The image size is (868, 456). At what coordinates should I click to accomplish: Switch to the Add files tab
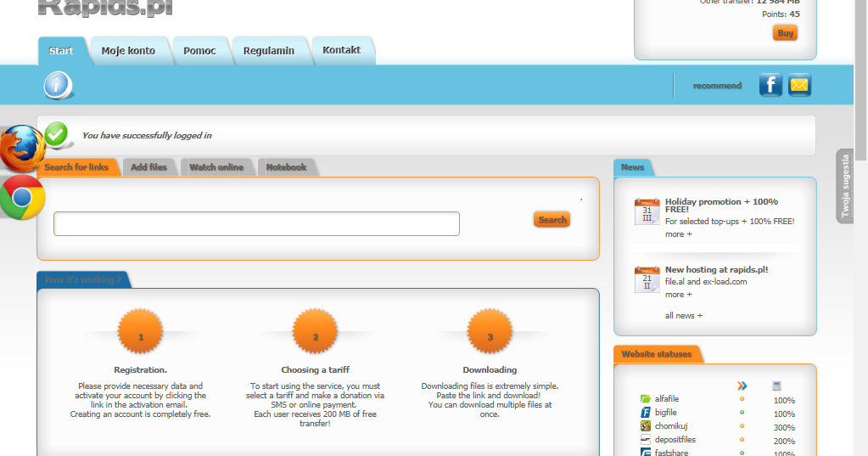[149, 167]
